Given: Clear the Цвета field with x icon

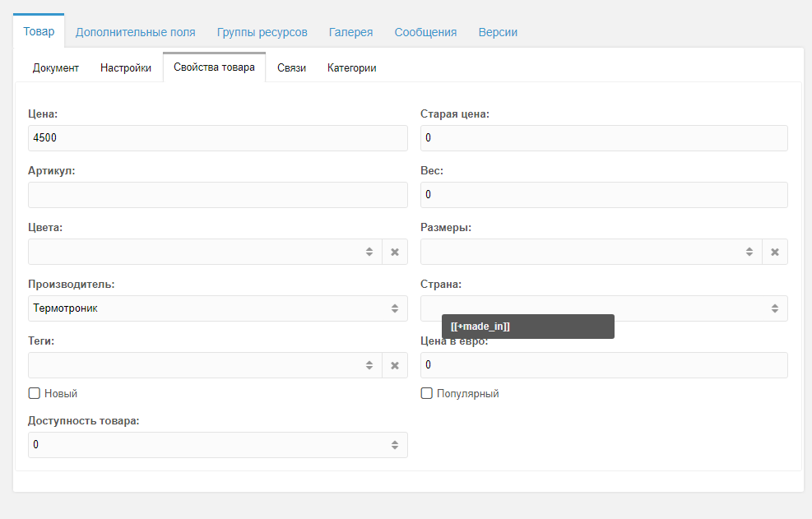Looking at the screenshot, I should (x=395, y=252).
